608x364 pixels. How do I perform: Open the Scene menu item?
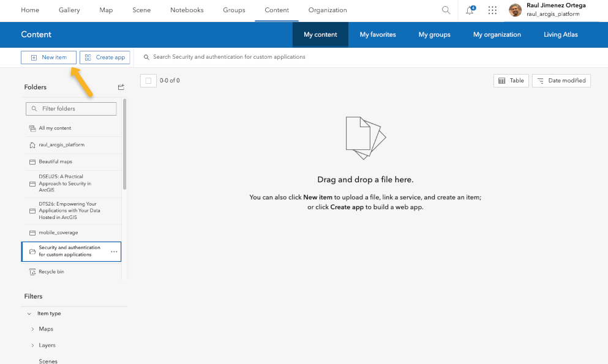point(141,10)
